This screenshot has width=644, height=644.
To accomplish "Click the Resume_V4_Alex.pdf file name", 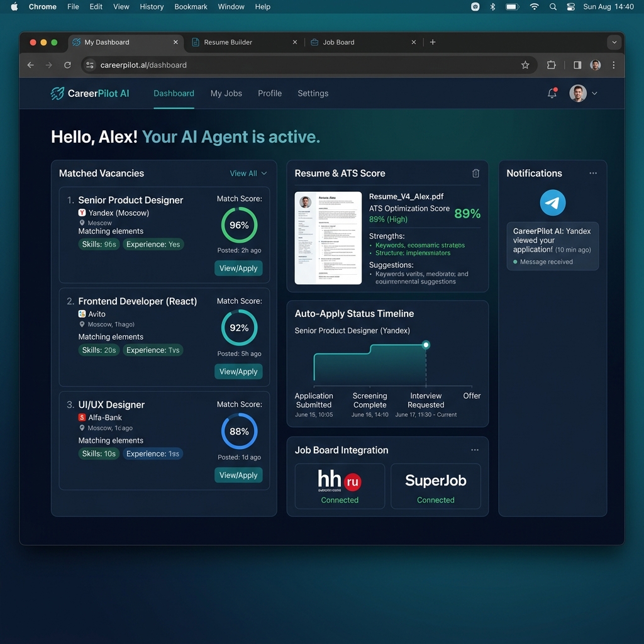I will 406,196.
